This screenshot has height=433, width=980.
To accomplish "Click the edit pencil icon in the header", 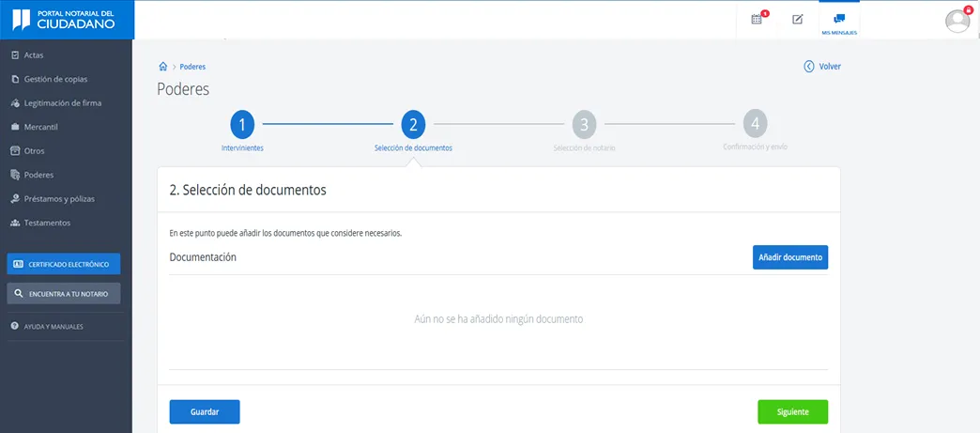I will [798, 19].
